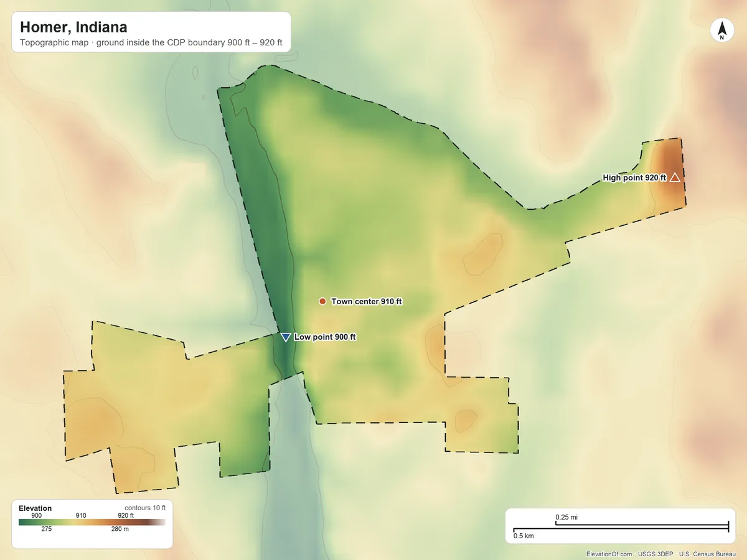Click the '910' legend tick value
Image resolution: width=747 pixels, height=560 pixels.
tap(81, 515)
